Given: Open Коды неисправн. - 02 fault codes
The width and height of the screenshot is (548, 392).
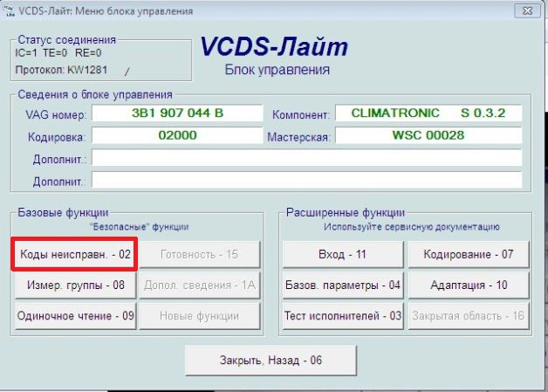Looking at the screenshot, I should (x=75, y=254).
